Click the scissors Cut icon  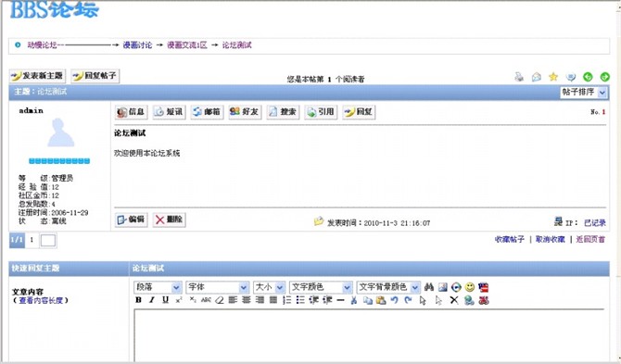point(354,300)
